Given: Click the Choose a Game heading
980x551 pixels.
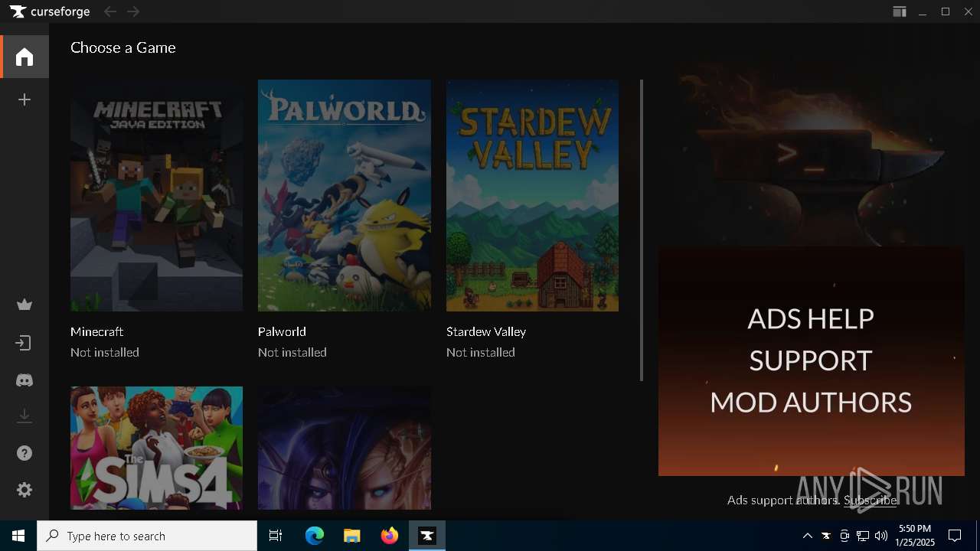Looking at the screenshot, I should (x=123, y=47).
